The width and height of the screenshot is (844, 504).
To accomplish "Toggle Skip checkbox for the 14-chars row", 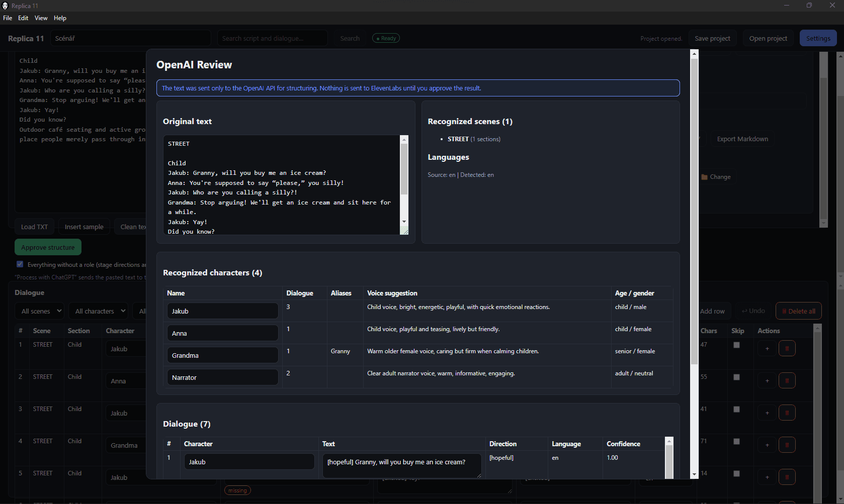I will point(736,473).
